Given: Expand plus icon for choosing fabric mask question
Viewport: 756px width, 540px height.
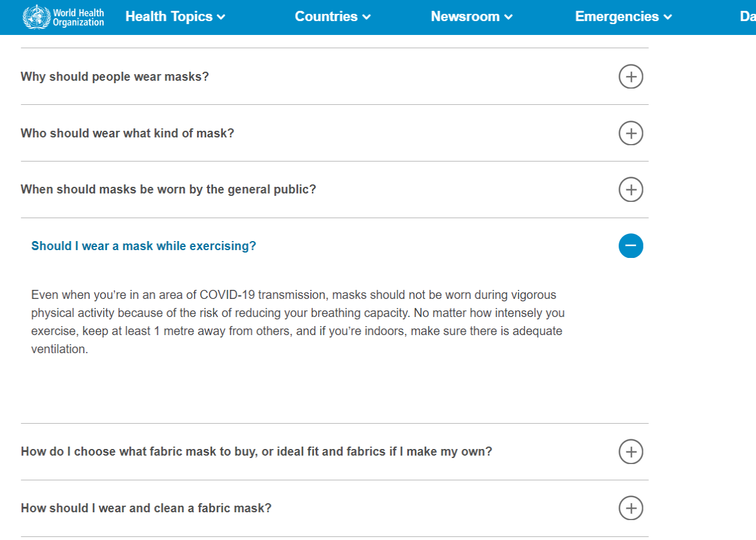Looking at the screenshot, I should click(631, 451).
